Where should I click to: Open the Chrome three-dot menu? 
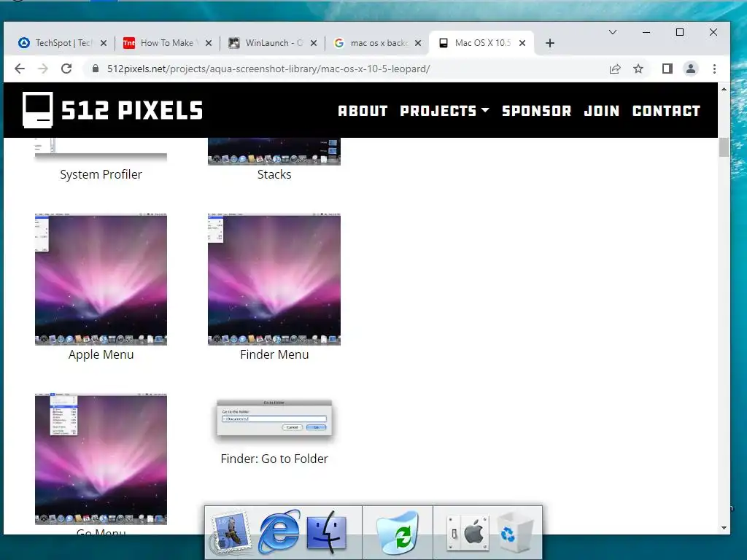[x=714, y=69]
